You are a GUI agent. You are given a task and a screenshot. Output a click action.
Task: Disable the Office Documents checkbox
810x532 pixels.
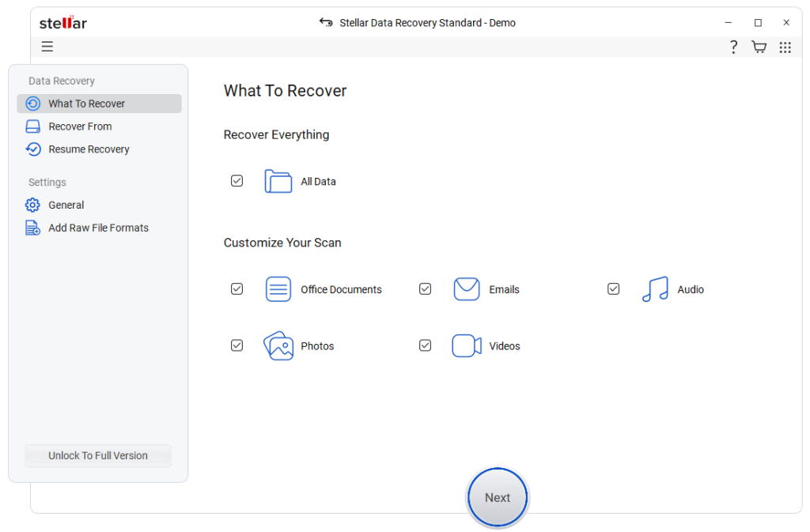[x=237, y=289]
